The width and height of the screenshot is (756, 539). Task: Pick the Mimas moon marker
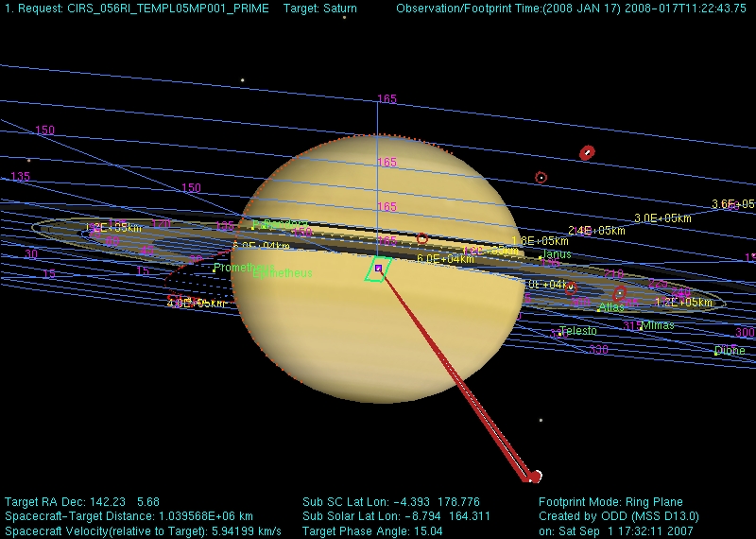(643, 327)
